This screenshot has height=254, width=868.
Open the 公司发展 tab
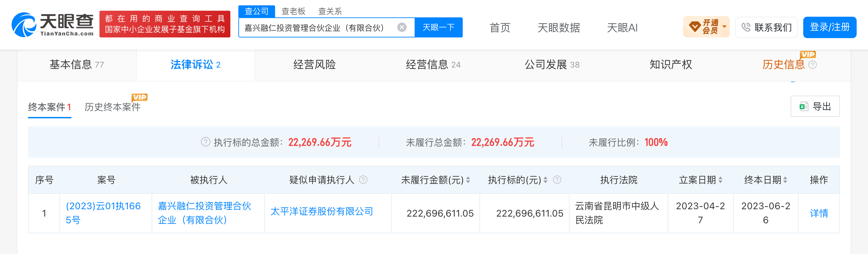coord(552,65)
